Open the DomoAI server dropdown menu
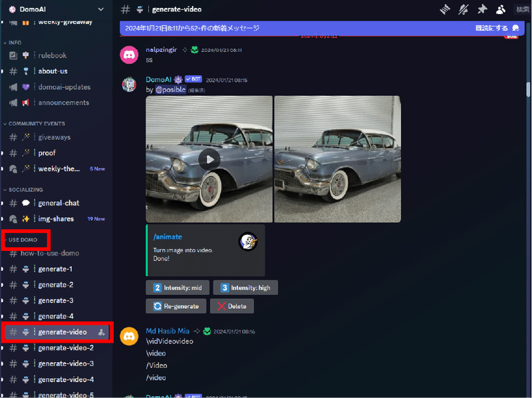This screenshot has height=398, width=532. [101, 9]
